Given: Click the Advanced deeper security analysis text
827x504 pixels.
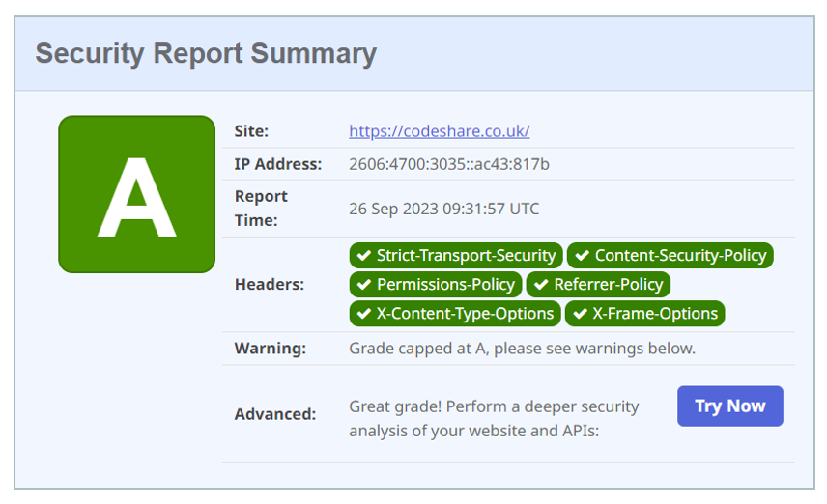Looking at the screenshot, I should 494,418.
